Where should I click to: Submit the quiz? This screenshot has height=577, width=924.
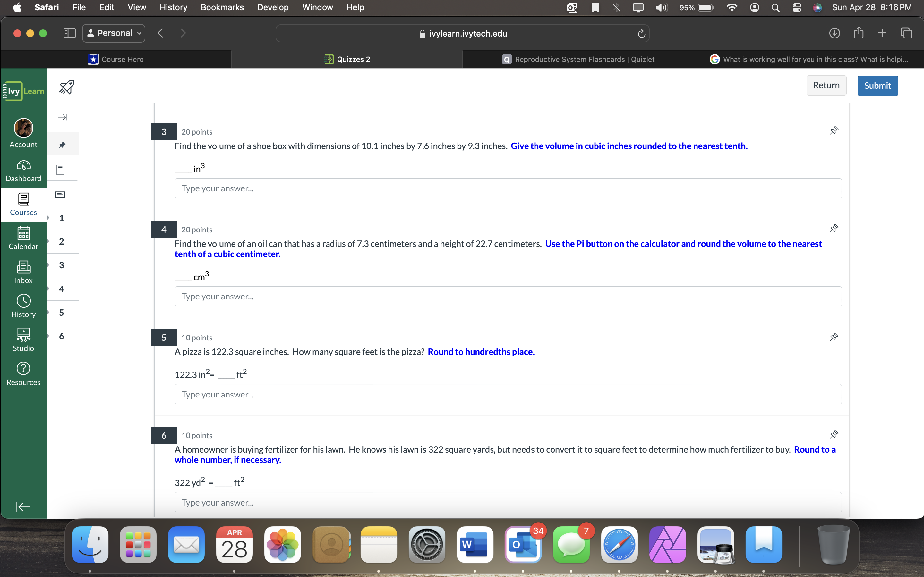(877, 86)
